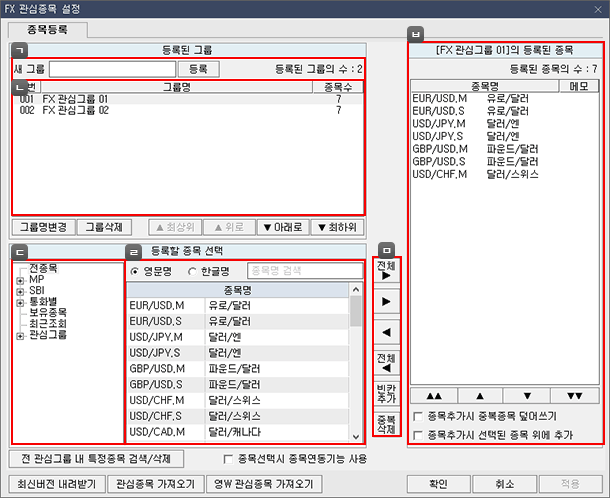Image resolution: width=610 pixels, height=498 pixels.
Task: Select group row FX 관심그룹 01
Action: click(188, 99)
